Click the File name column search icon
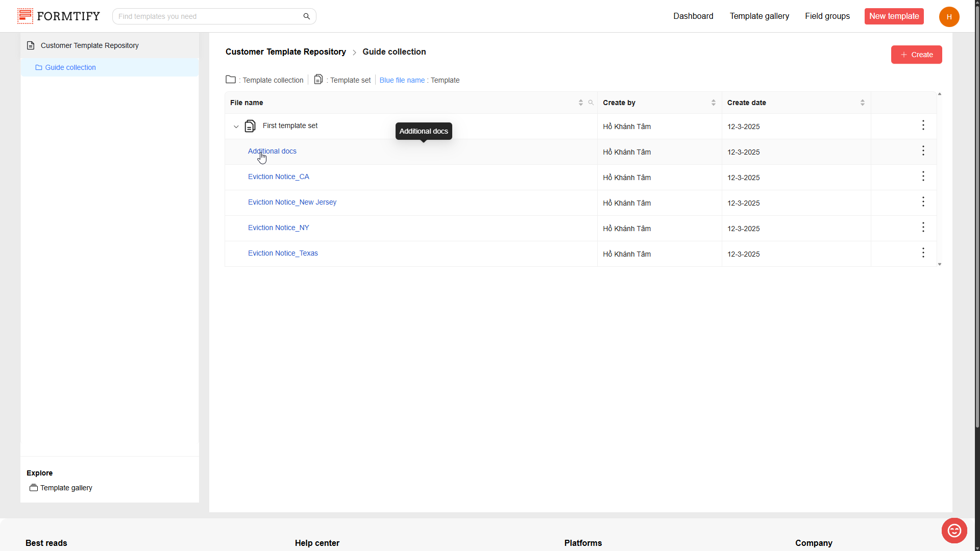The width and height of the screenshot is (980, 551). (591, 103)
